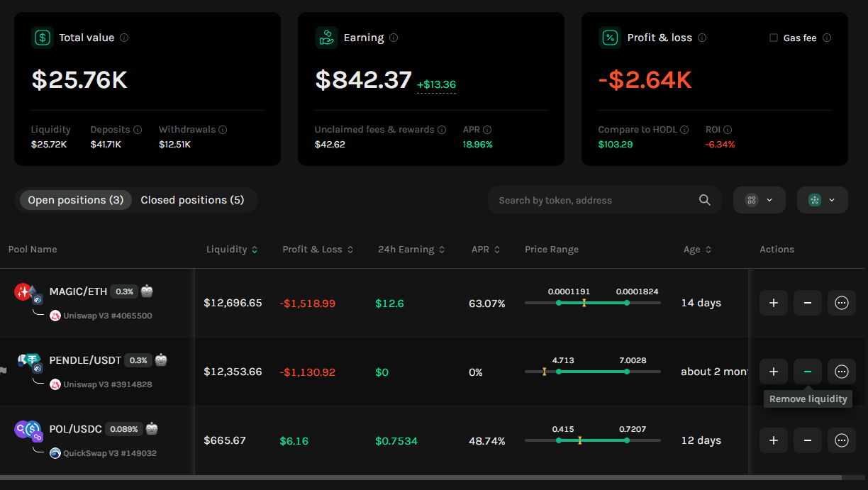Image resolution: width=868 pixels, height=490 pixels.
Task: Switch to the Closed positions tab
Action: point(192,200)
